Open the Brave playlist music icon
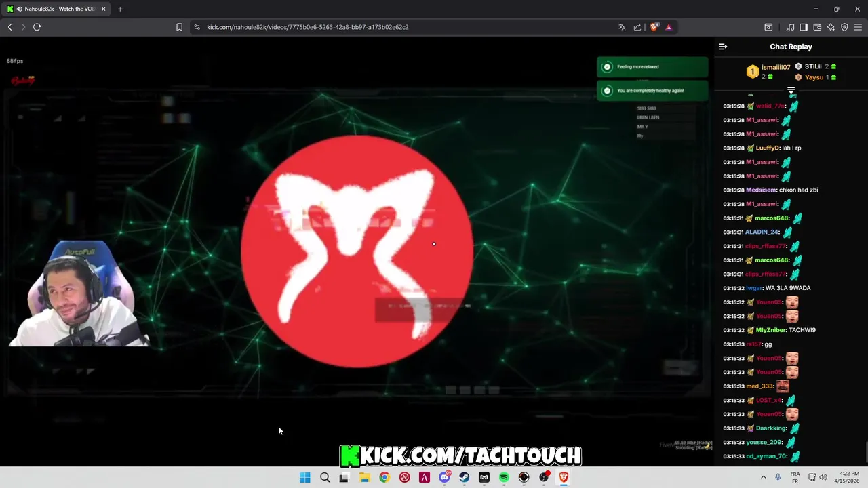868x488 pixels. 790,27
